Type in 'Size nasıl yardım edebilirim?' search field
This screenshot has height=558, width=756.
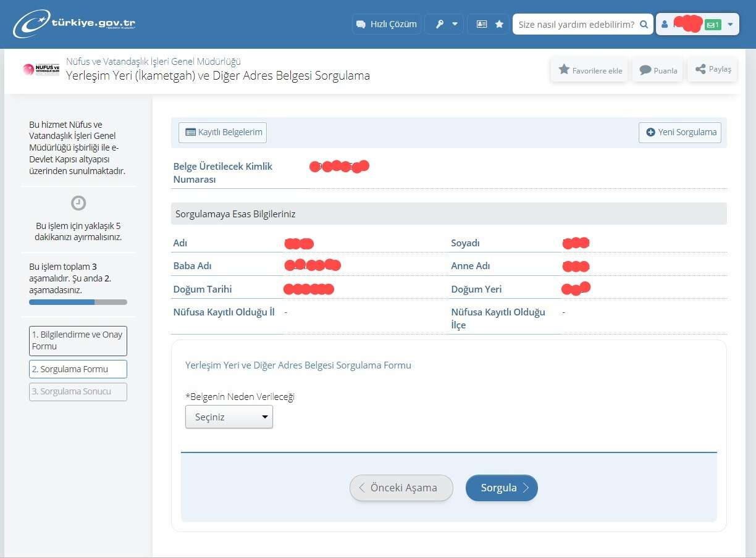tap(576, 24)
